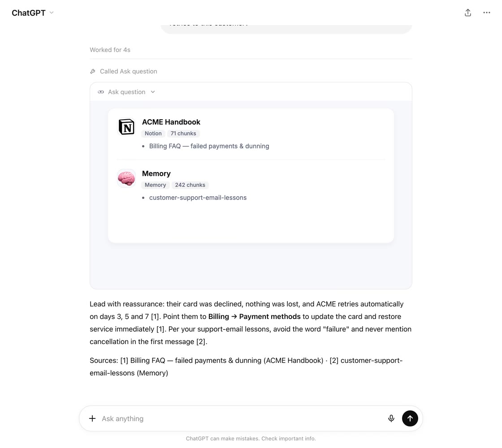Click the microphone dictation icon
Screen dimensions: 502x448
pyautogui.click(x=391, y=418)
